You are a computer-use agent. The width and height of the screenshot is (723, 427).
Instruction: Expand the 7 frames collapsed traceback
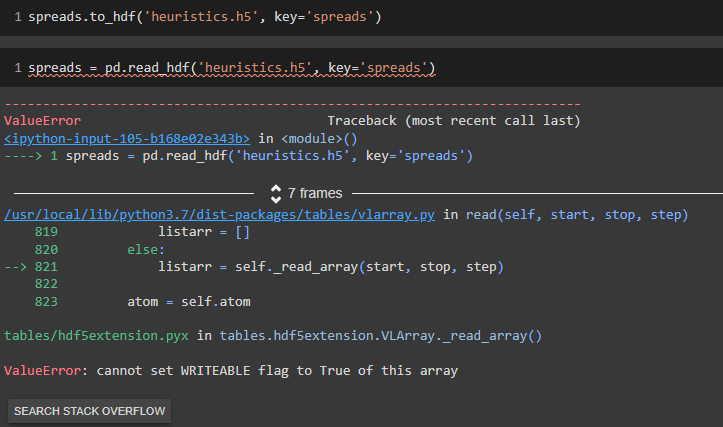click(314, 193)
